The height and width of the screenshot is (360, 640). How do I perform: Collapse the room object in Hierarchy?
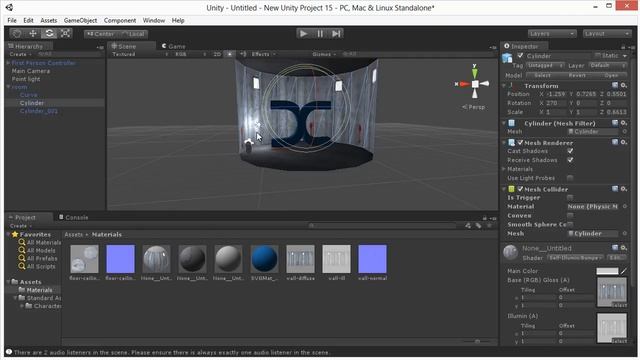tap(8, 87)
